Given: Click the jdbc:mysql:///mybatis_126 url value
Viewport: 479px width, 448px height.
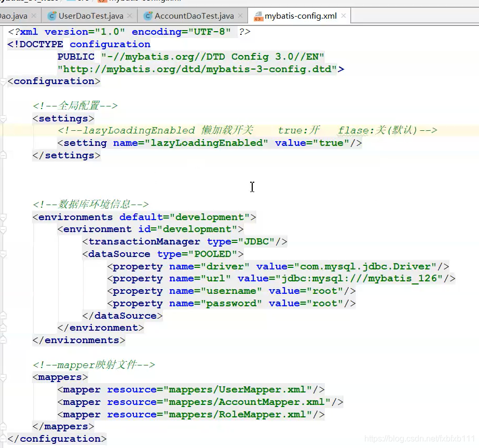Looking at the screenshot, I should [x=359, y=279].
